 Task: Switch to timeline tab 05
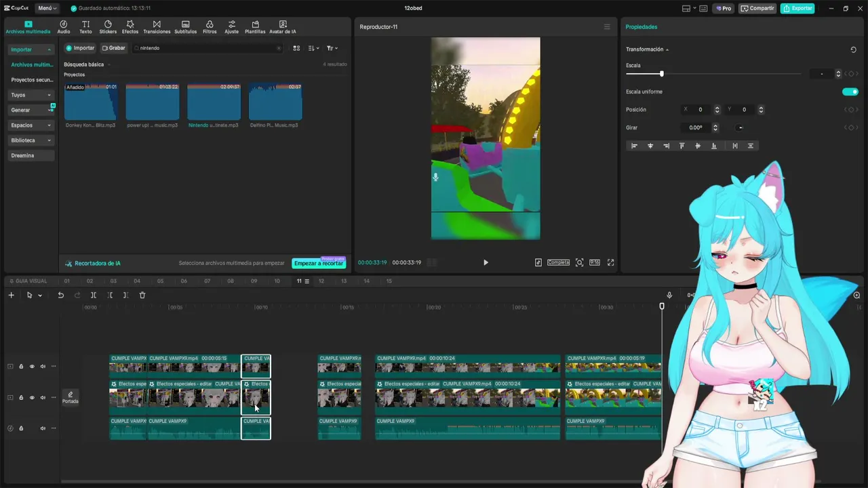[160, 281]
